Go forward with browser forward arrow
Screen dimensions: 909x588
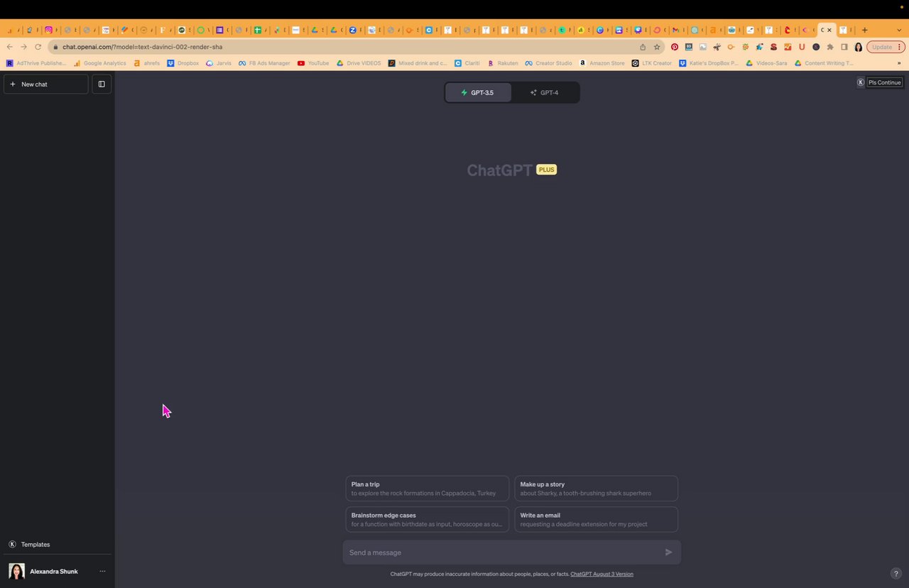[x=25, y=47]
